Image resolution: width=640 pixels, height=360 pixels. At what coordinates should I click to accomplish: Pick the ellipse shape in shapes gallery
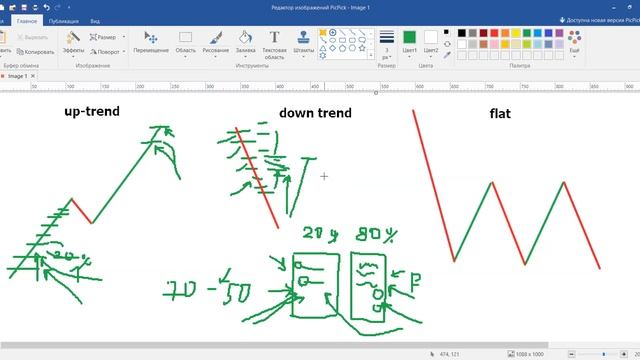click(x=333, y=40)
